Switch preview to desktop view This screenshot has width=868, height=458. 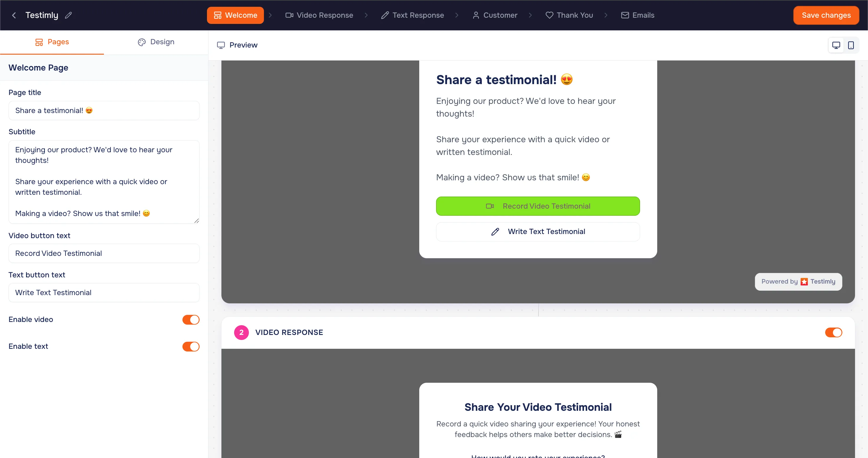click(836, 45)
